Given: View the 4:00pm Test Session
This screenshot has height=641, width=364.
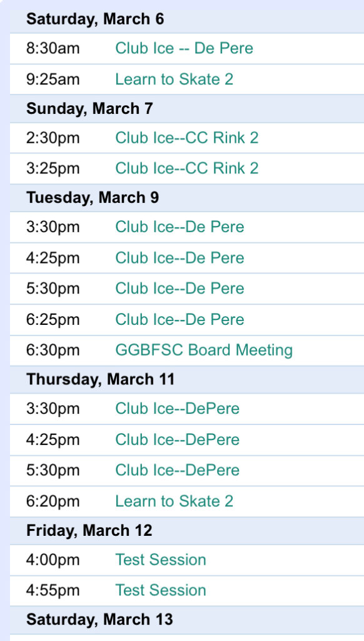Looking at the screenshot, I should pos(161,560).
